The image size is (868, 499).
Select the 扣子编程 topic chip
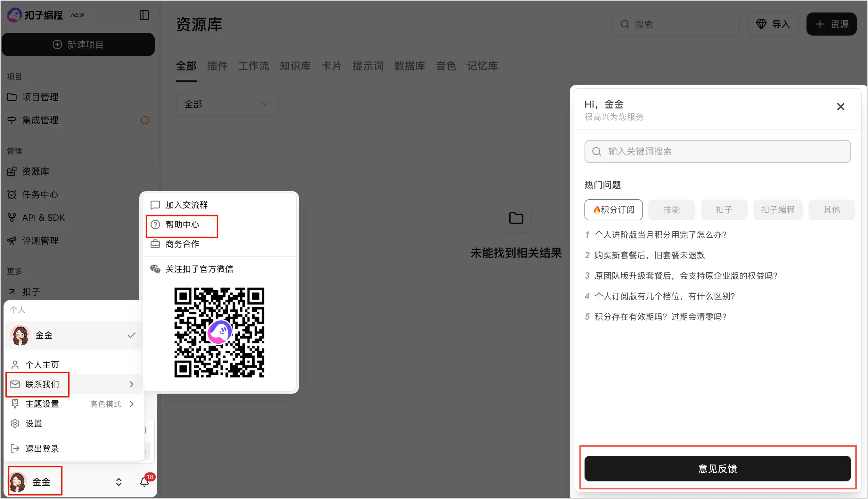pos(778,209)
